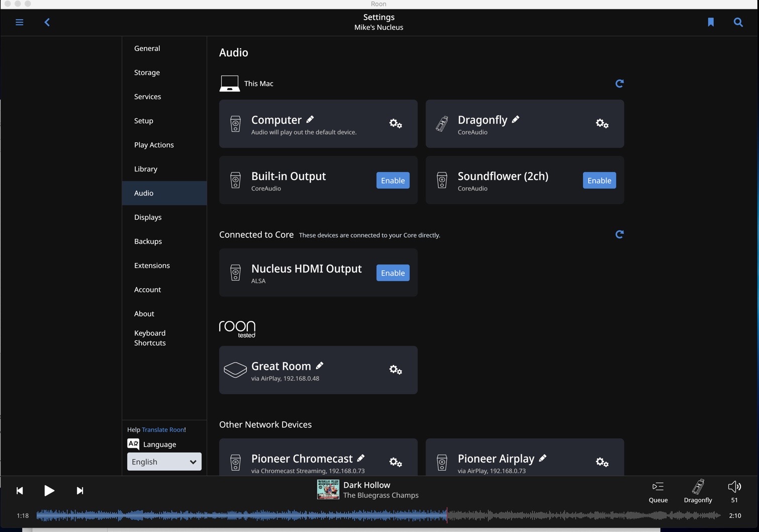This screenshot has height=532, width=759.
Task: Click the Nucleus HDMI Output speaker icon
Action: click(235, 273)
